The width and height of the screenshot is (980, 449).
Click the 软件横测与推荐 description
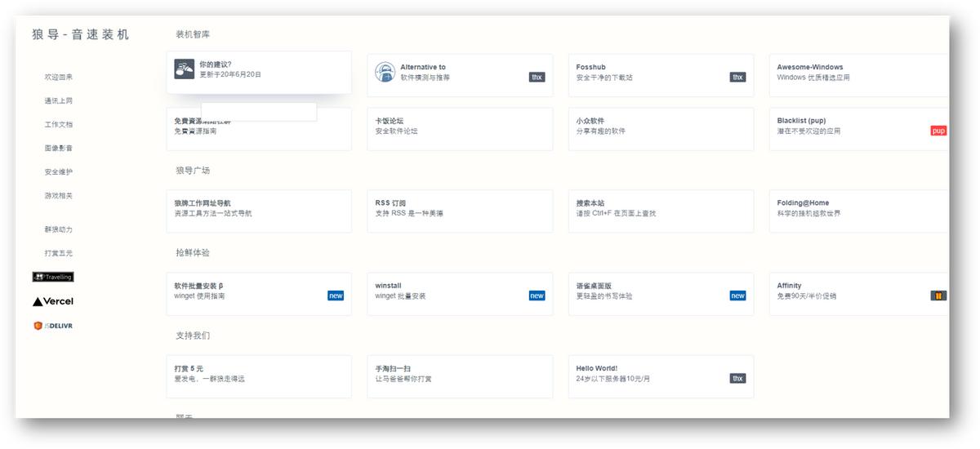[x=425, y=78]
